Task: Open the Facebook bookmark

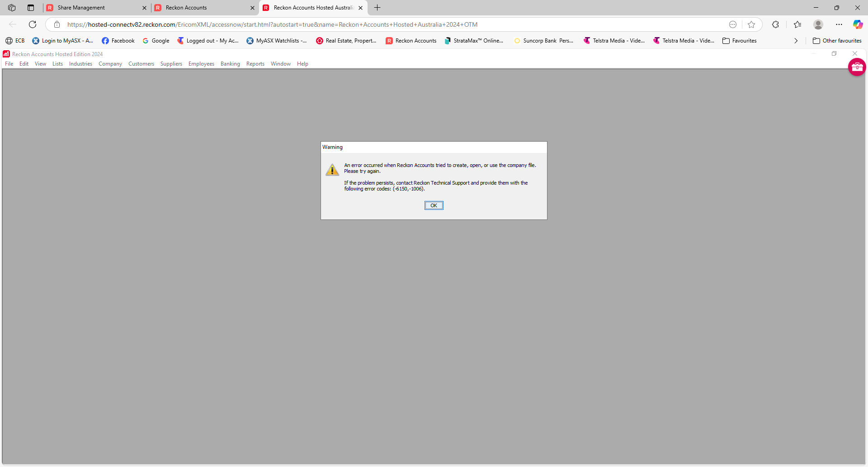Action: pos(118,41)
